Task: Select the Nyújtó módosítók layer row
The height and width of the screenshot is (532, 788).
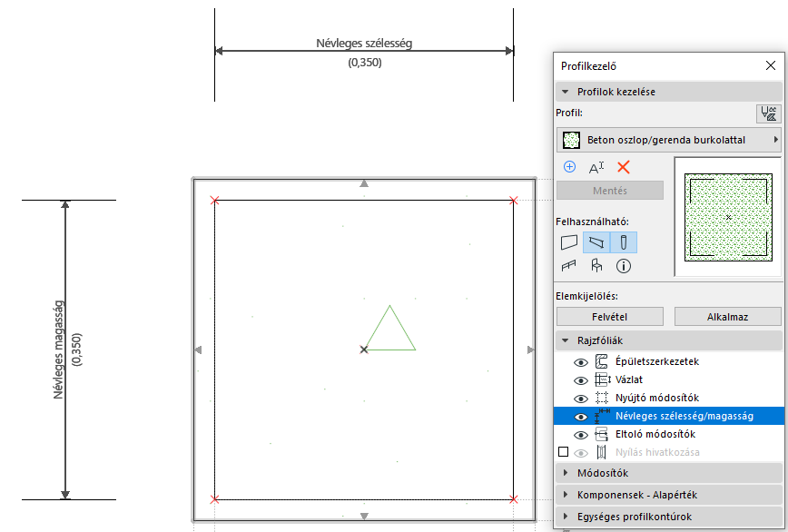Action: (669, 398)
